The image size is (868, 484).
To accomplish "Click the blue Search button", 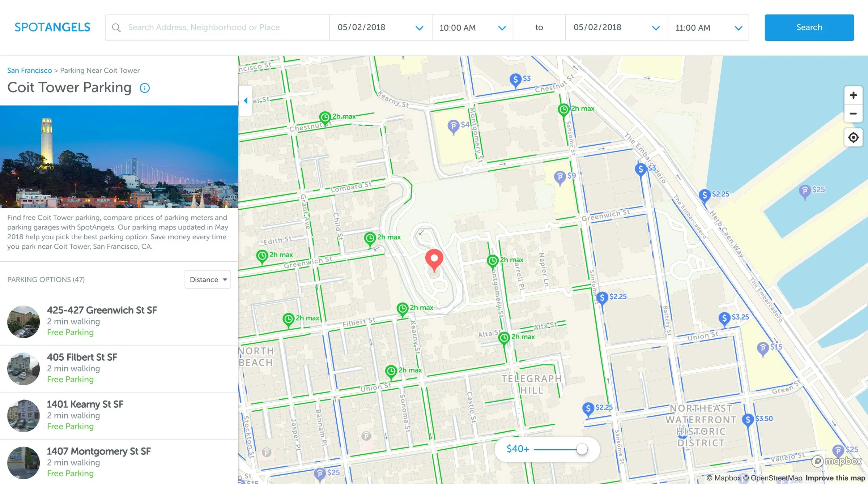I will click(x=809, y=27).
